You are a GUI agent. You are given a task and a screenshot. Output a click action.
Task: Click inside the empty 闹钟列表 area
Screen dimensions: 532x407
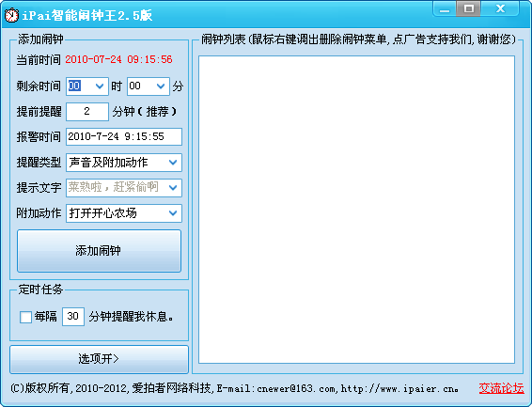click(356, 210)
